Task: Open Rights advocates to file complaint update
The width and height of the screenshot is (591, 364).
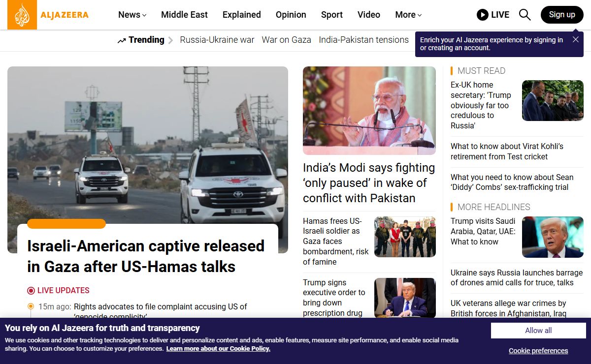Action: click(161, 311)
